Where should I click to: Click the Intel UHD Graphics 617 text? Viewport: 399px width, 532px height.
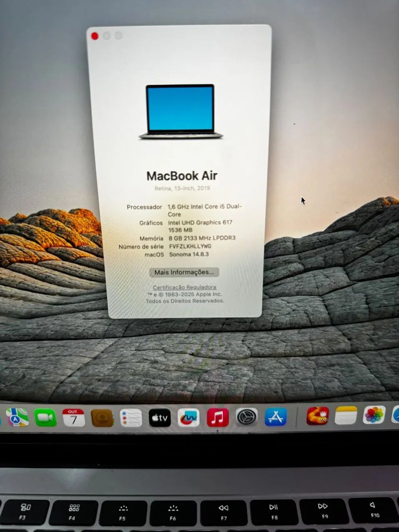coord(200,222)
